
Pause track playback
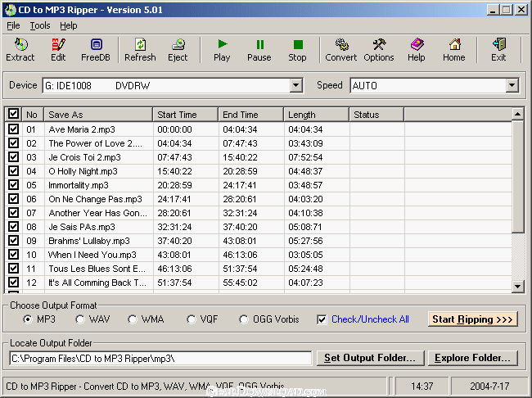pyautogui.click(x=259, y=50)
